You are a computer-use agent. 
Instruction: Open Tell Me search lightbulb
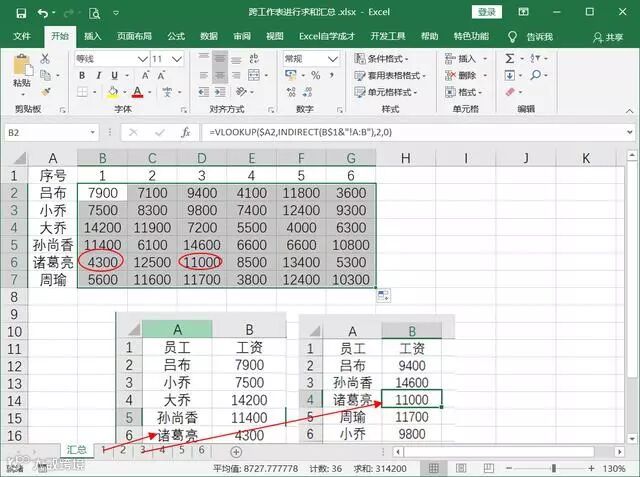click(512, 37)
